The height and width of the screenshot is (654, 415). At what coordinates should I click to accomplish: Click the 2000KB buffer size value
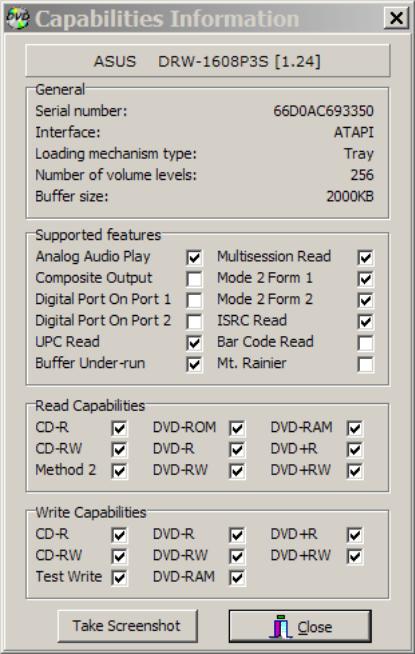pos(350,196)
